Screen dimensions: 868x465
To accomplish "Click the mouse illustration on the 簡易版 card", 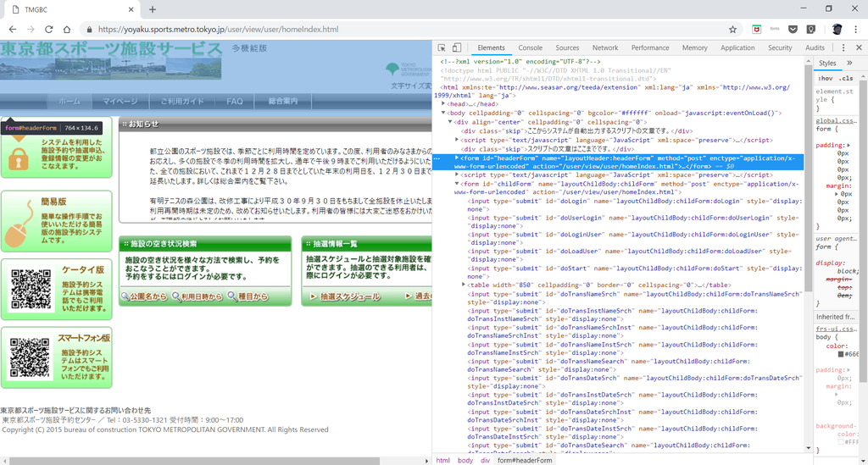I will (19, 224).
